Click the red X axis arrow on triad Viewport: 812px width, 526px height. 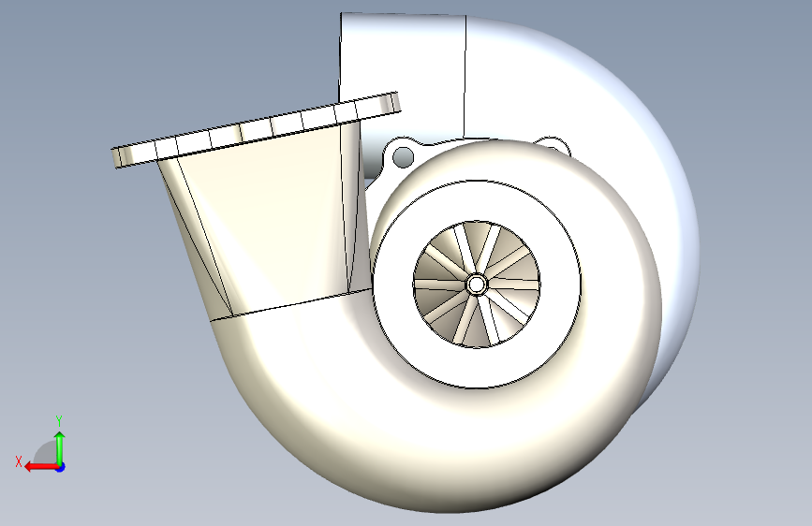[41, 467]
